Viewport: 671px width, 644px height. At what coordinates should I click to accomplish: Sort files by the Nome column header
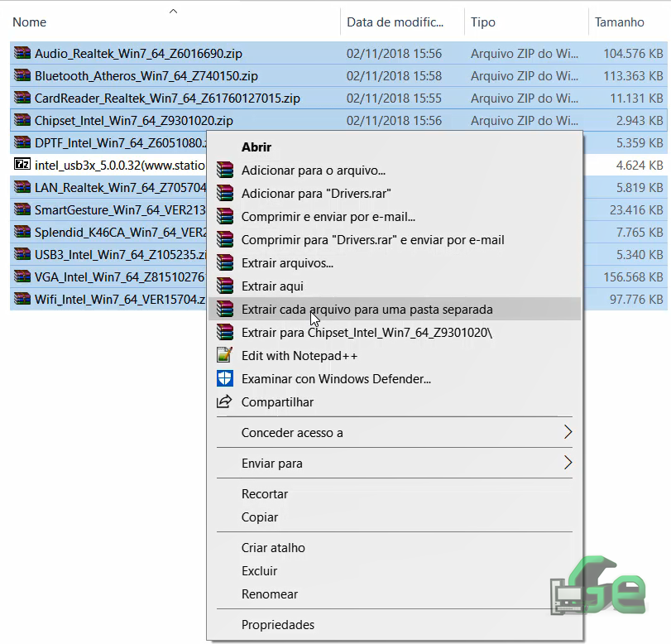click(29, 22)
